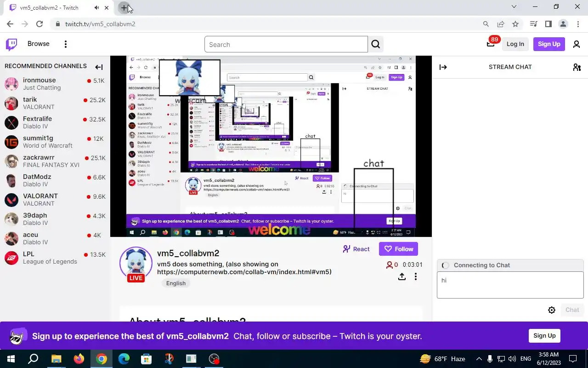This screenshot has width=588, height=368.
Task: Click the top Sign Up button
Action: (549, 44)
